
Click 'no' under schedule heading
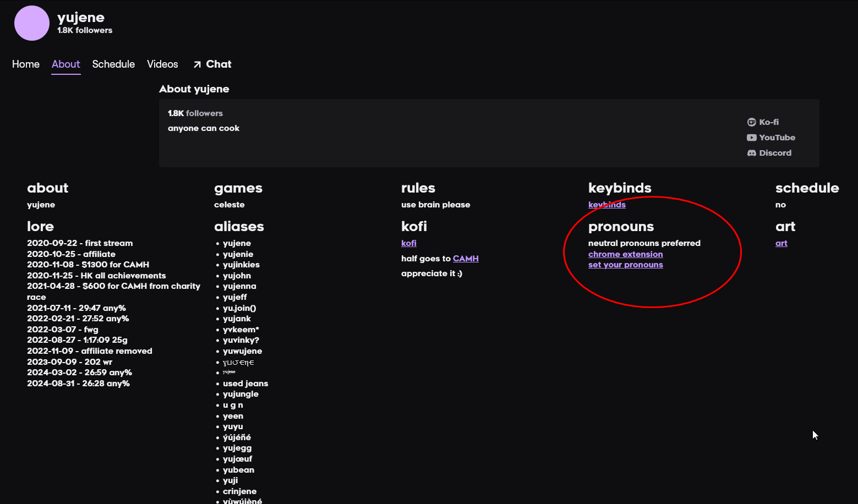780,205
